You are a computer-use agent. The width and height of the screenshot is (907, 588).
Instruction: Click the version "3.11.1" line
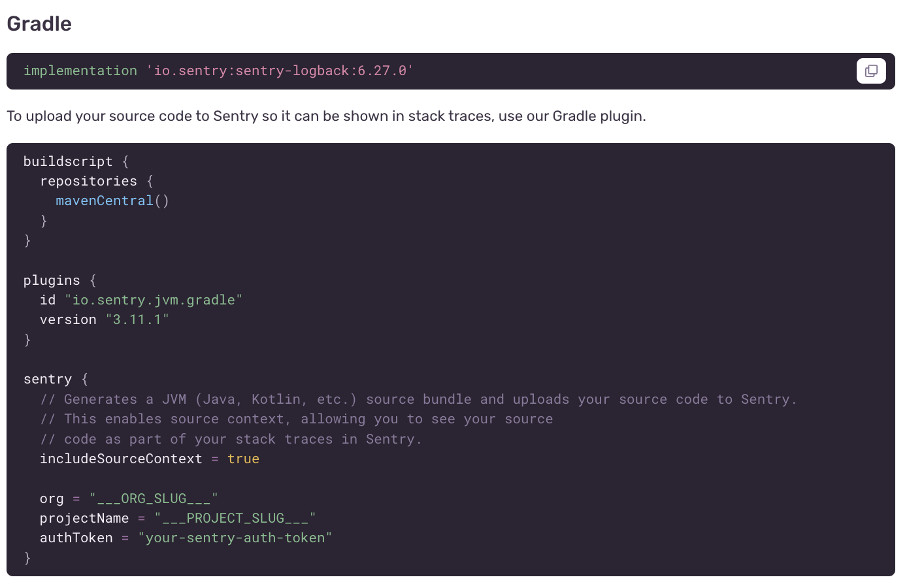coord(105,319)
